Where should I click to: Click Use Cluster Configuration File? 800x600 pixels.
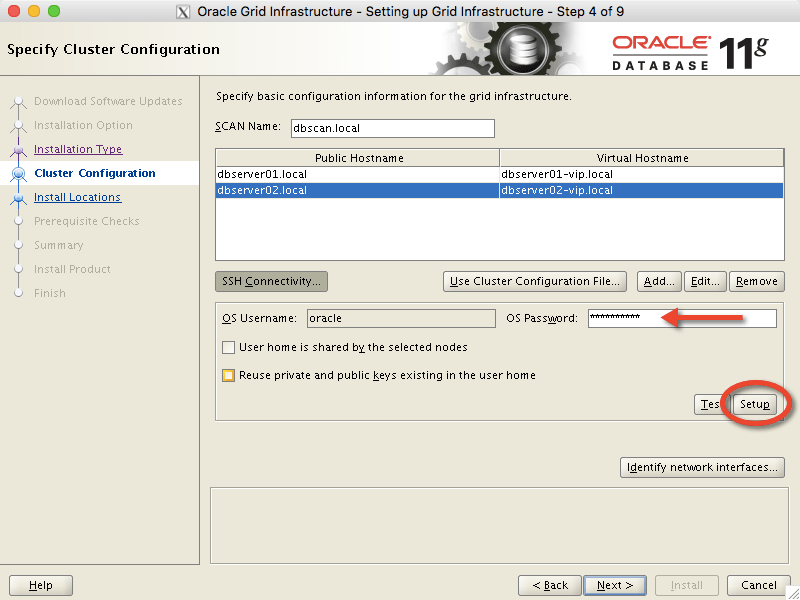[531, 281]
